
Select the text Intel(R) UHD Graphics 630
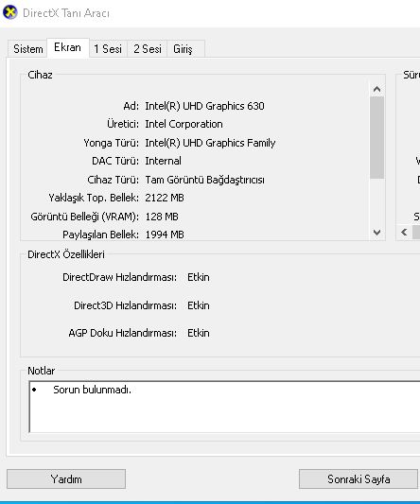(x=204, y=106)
